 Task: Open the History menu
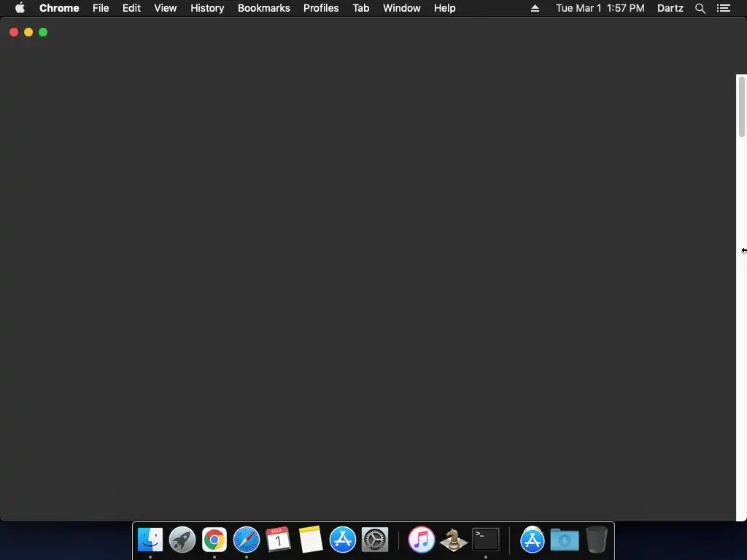click(207, 8)
